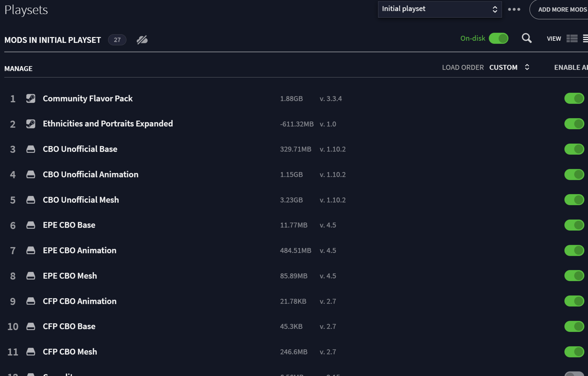The image size is (588, 376).
Task: Select CBO Unofficial Animation name
Action: point(91,174)
